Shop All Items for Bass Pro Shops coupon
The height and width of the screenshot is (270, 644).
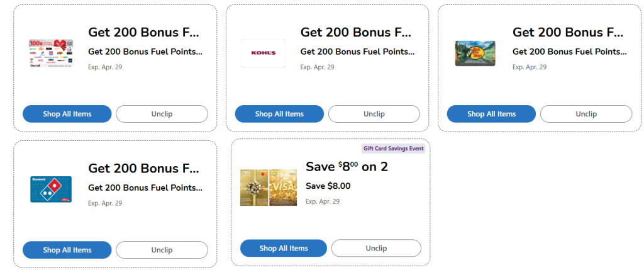[491, 114]
